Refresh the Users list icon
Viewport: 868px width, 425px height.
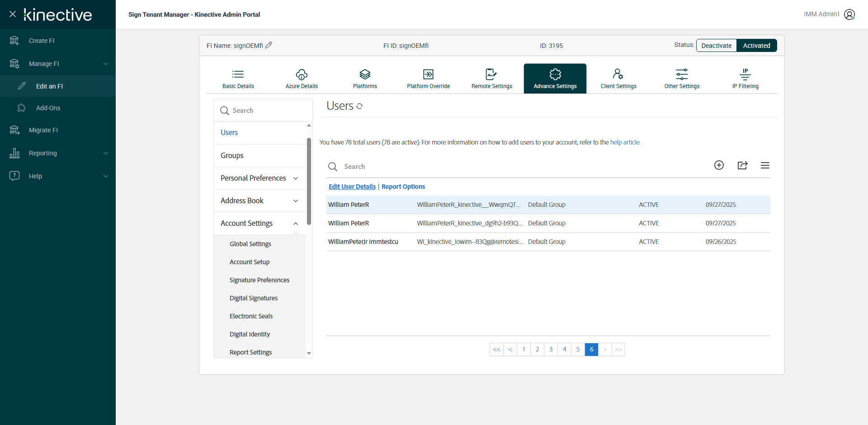[x=359, y=106]
